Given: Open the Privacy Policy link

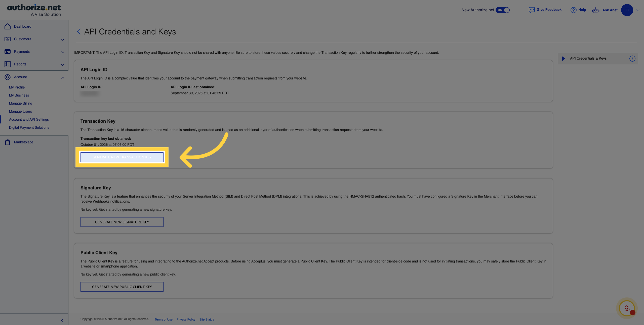Looking at the screenshot, I should [186, 319].
